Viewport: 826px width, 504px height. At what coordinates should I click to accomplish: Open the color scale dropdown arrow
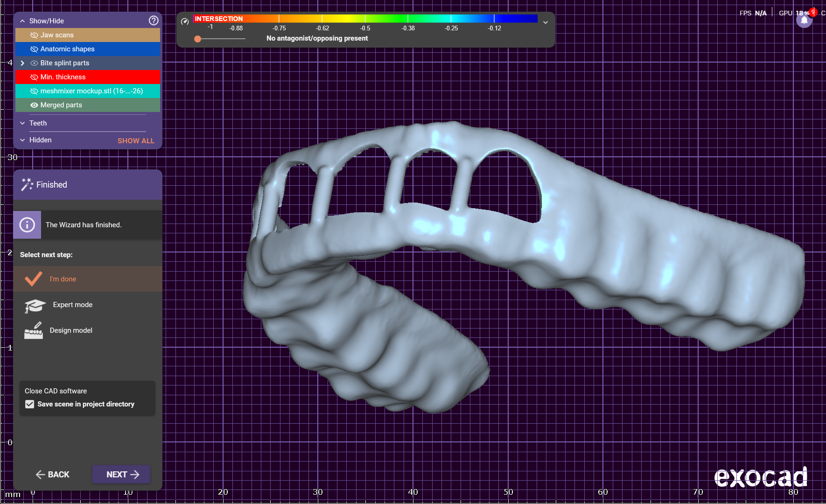[545, 22]
